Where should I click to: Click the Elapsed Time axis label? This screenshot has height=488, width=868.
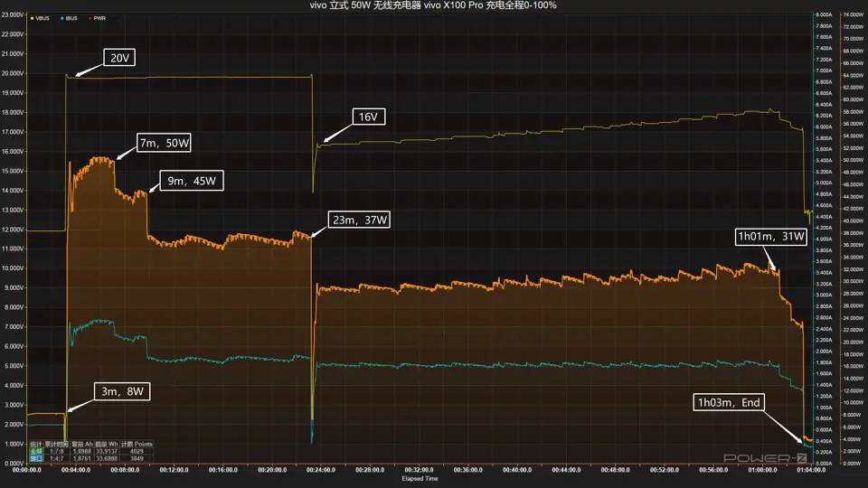(x=420, y=479)
